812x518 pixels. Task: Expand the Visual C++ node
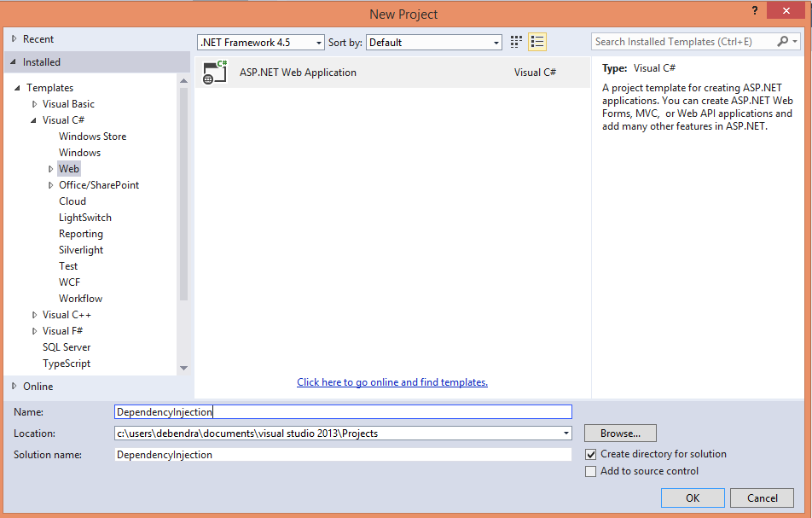[x=34, y=315]
